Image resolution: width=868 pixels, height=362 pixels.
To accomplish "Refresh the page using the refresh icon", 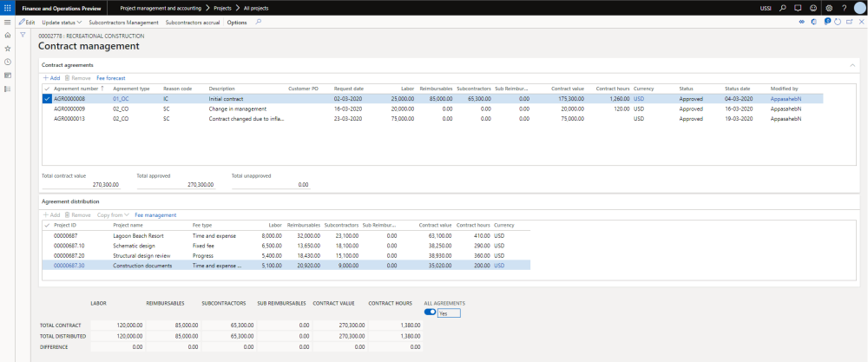I will [836, 22].
